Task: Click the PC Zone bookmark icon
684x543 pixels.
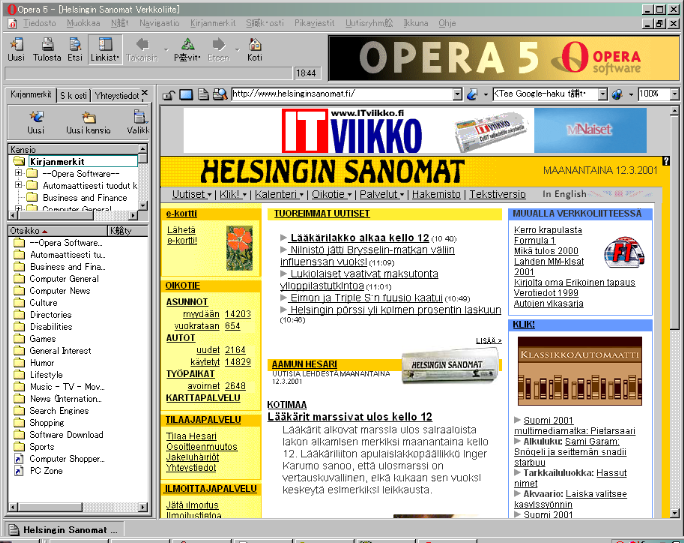Action: (x=19, y=471)
